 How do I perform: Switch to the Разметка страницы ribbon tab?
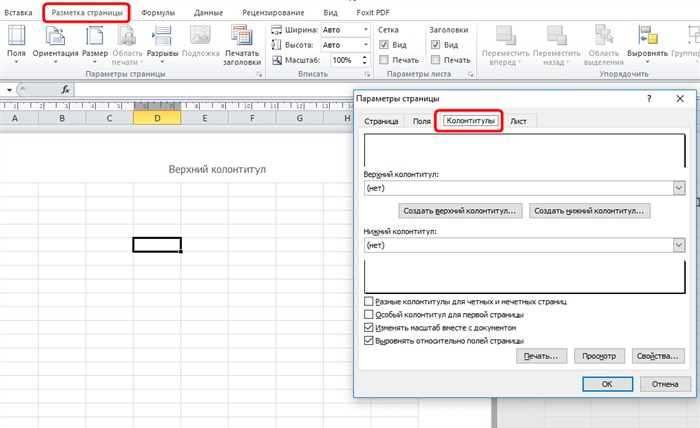(x=87, y=12)
